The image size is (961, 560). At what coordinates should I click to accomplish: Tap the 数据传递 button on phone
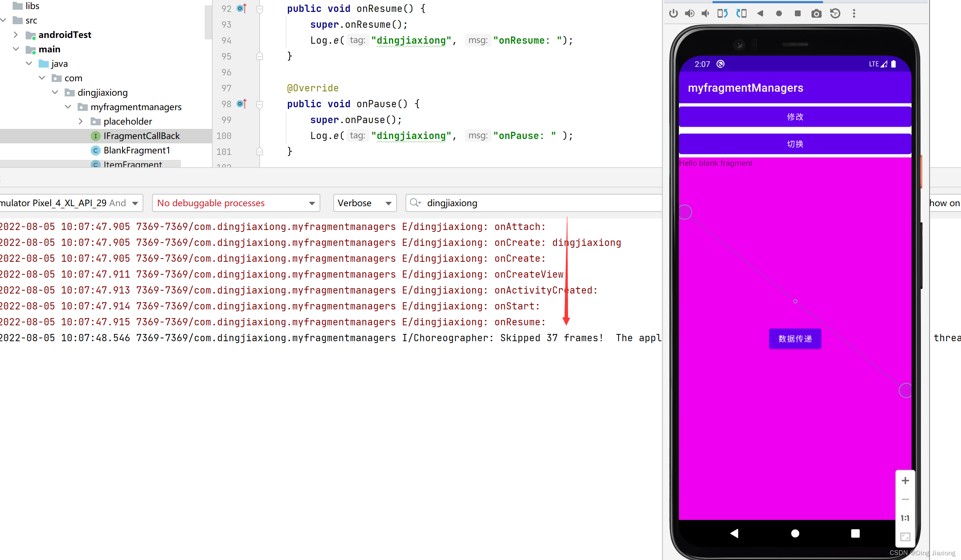pyautogui.click(x=795, y=339)
